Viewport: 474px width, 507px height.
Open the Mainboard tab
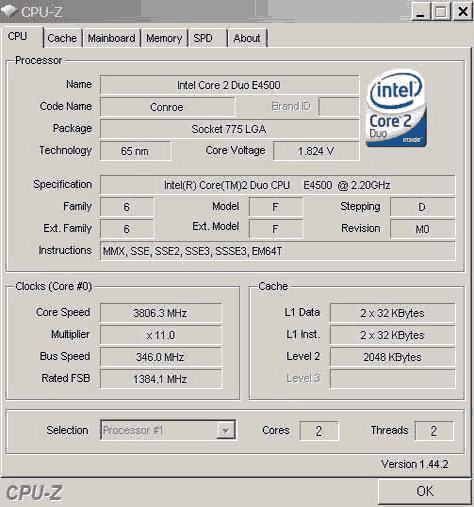coord(112,38)
